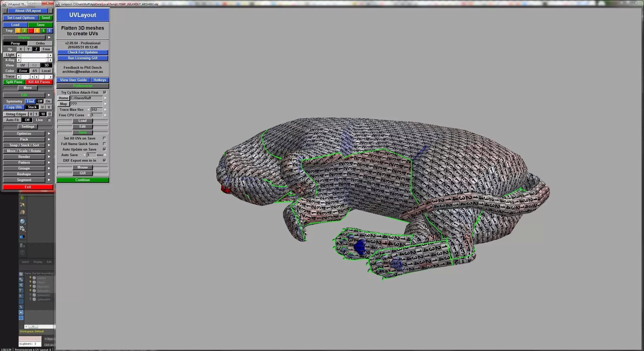This screenshot has width=644, height=351.
Task: Click the Hair and Fur icon
Action: (22, 205)
